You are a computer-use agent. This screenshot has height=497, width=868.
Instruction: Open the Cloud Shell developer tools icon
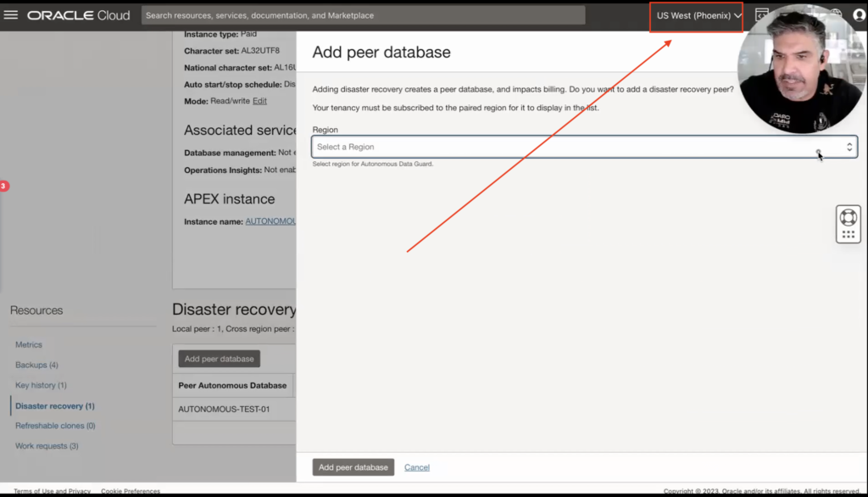click(x=761, y=15)
